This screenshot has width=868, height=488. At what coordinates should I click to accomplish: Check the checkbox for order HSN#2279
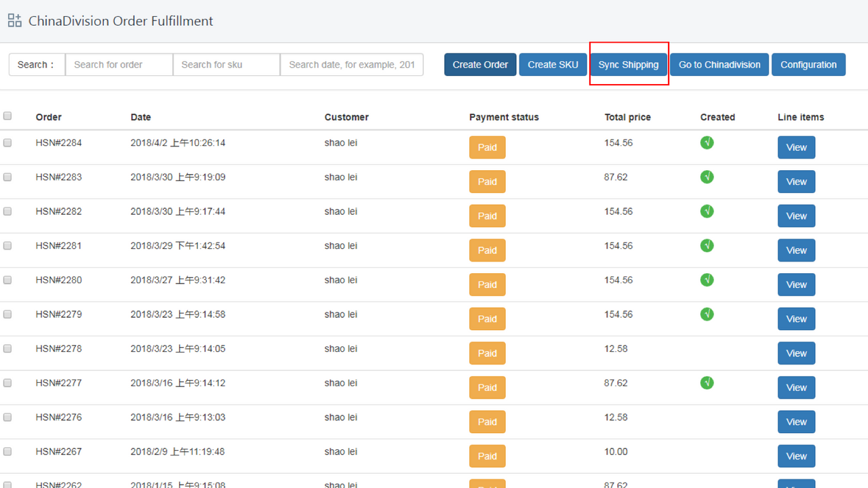coord(7,314)
